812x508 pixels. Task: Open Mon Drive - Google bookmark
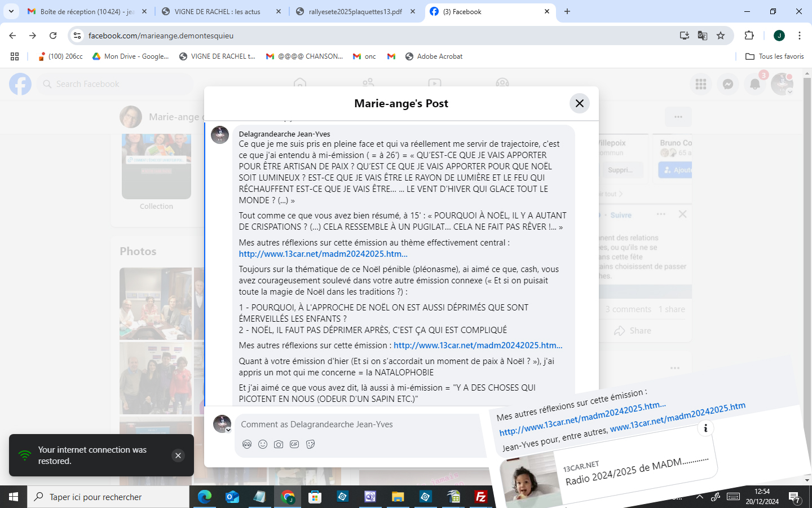pyautogui.click(x=131, y=56)
